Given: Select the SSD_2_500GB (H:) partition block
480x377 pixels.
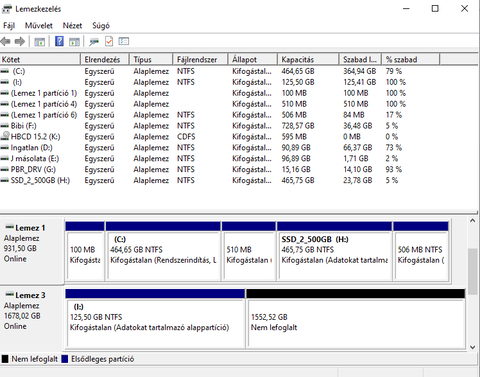Looking at the screenshot, I should pos(334,251).
